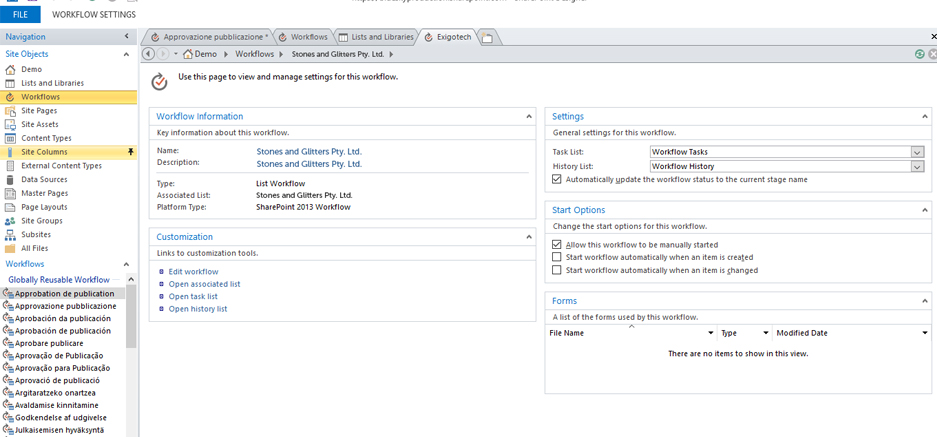Collapse the Workflows navigation group
This screenshot has width=937, height=437.
(126, 264)
